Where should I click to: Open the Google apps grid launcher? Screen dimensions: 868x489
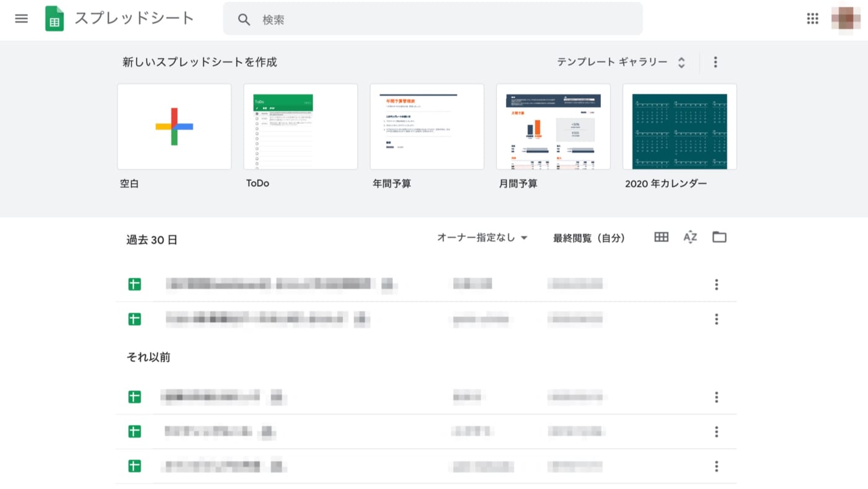coord(812,19)
